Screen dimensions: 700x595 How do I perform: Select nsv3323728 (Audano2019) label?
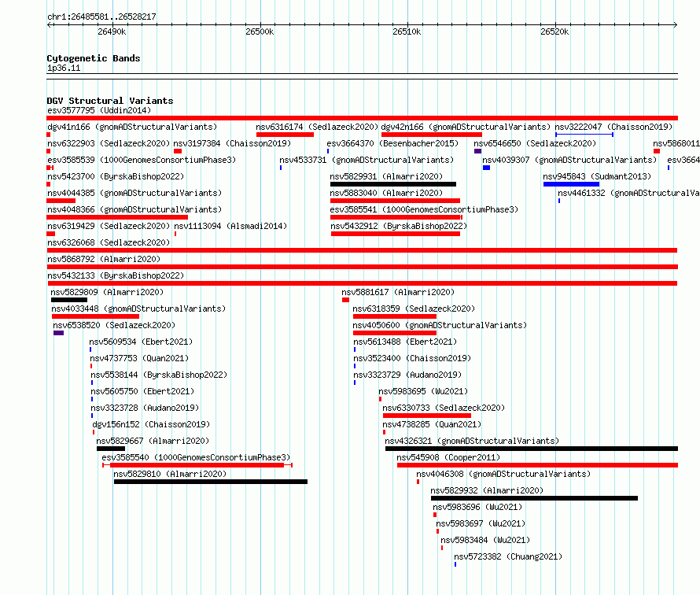coord(145,408)
